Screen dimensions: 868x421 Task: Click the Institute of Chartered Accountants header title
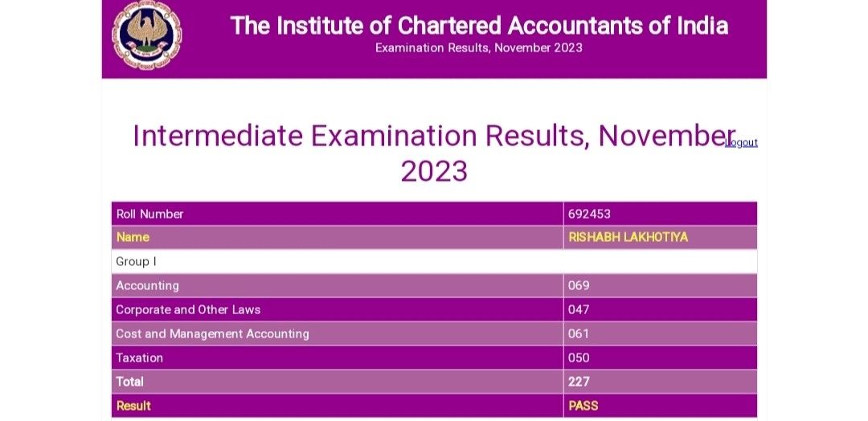[479, 26]
